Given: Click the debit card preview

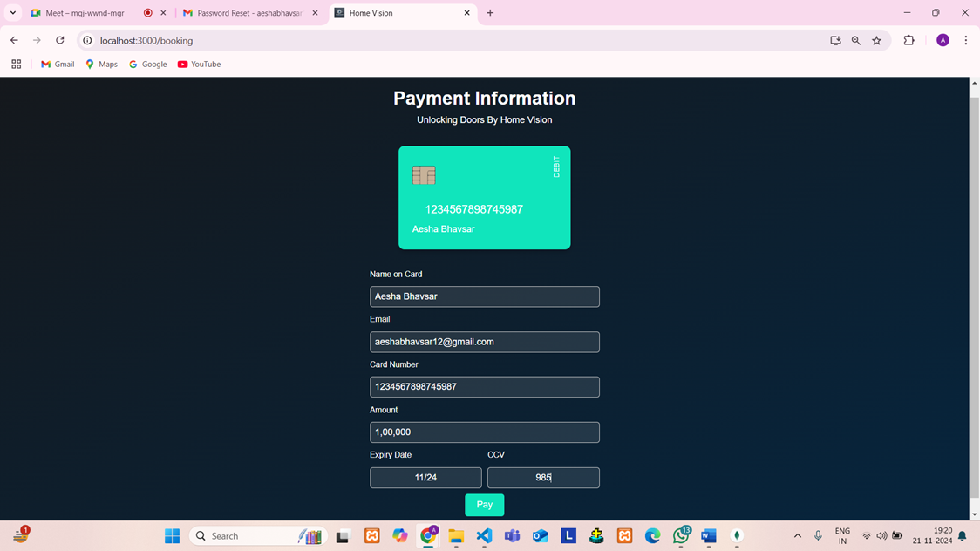Looking at the screenshot, I should coord(484,197).
